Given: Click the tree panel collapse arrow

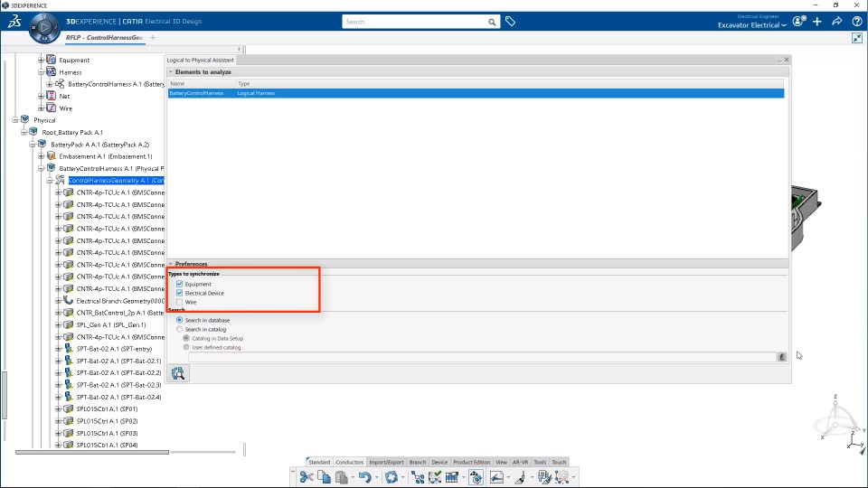Looking at the screenshot, I should pos(239,49).
